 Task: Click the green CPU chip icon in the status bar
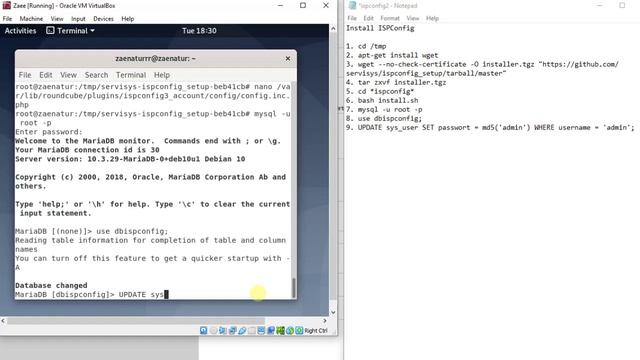click(x=280, y=331)
